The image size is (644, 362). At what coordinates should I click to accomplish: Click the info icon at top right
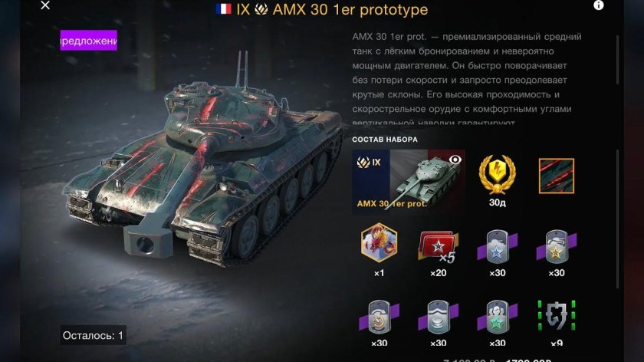599,5
